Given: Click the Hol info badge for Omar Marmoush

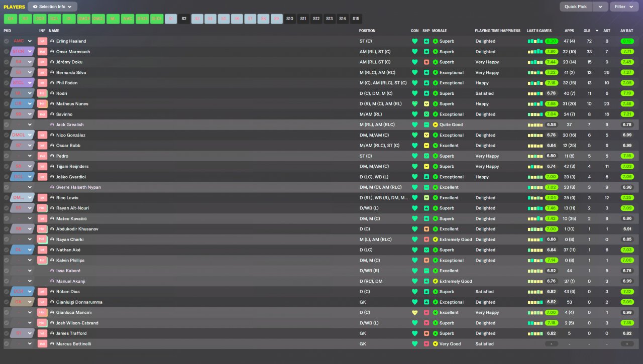Looking at the screenshot, I should (42, 52).
